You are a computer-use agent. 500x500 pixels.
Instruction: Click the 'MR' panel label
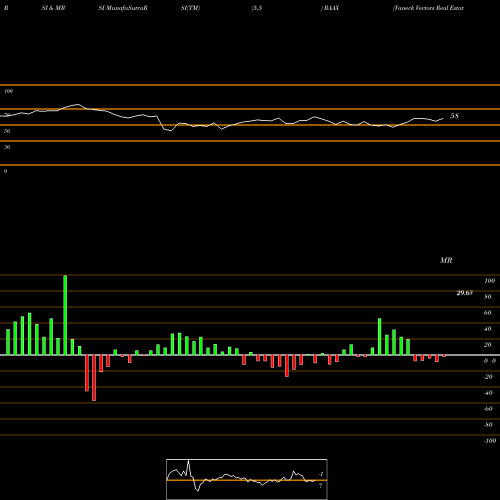(x=446, y=260)
